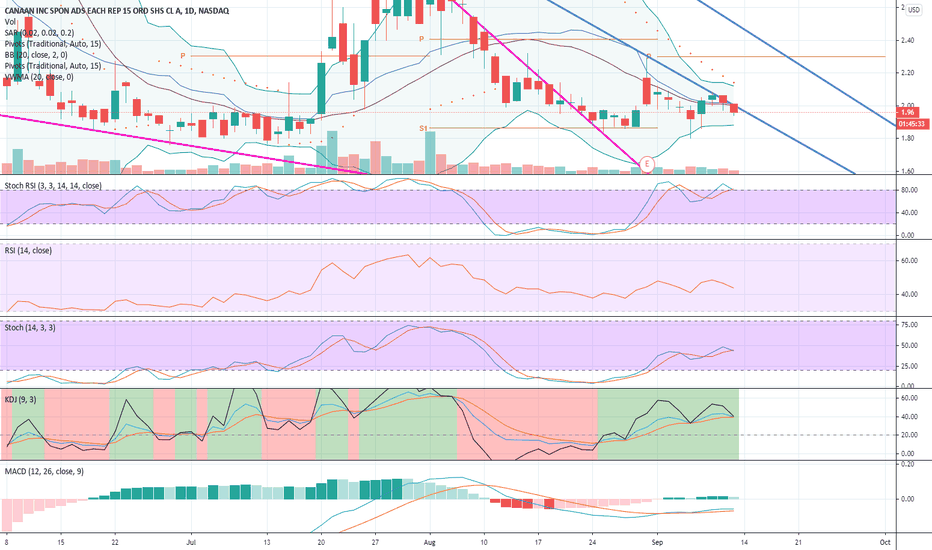The image size is (932, 550).
Task: Click the 1.80 level on price axis
Action: [908, 139]
